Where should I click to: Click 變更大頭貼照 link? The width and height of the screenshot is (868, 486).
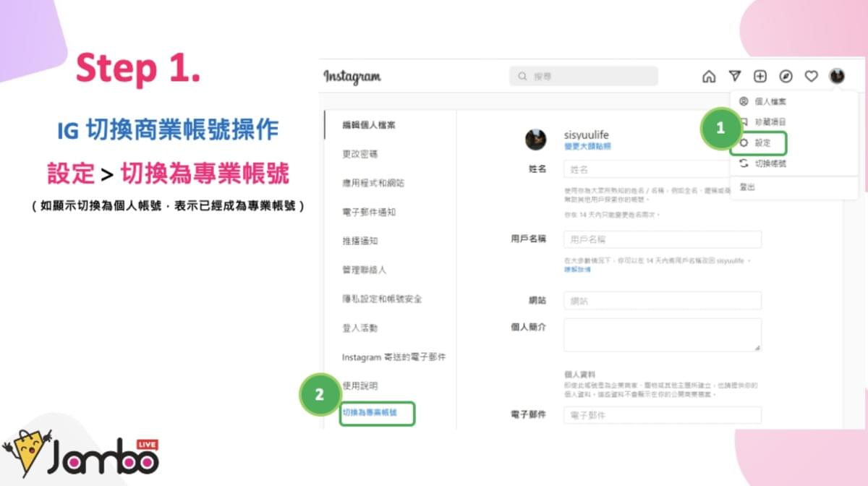pyautogui.click(x=587, y=146)
